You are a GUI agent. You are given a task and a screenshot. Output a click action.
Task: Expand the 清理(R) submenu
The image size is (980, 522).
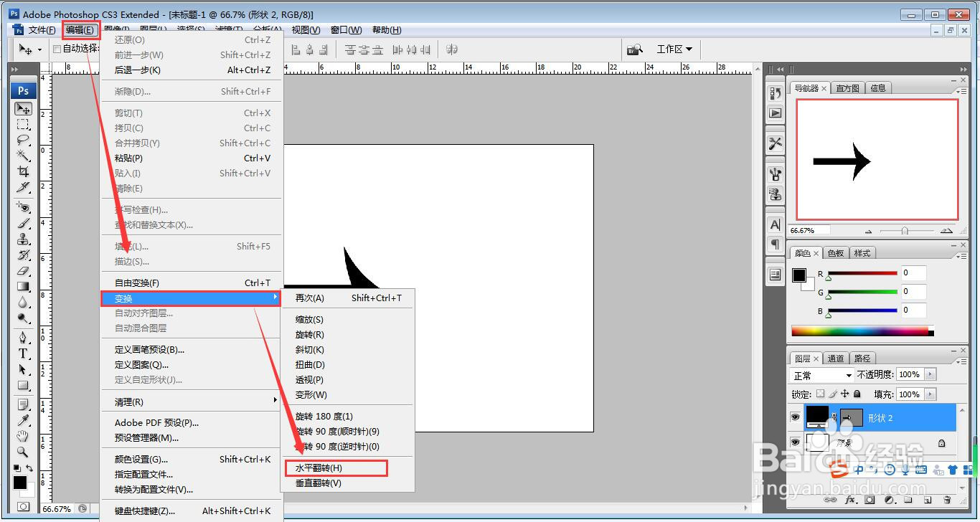click(x=191, y=402)
